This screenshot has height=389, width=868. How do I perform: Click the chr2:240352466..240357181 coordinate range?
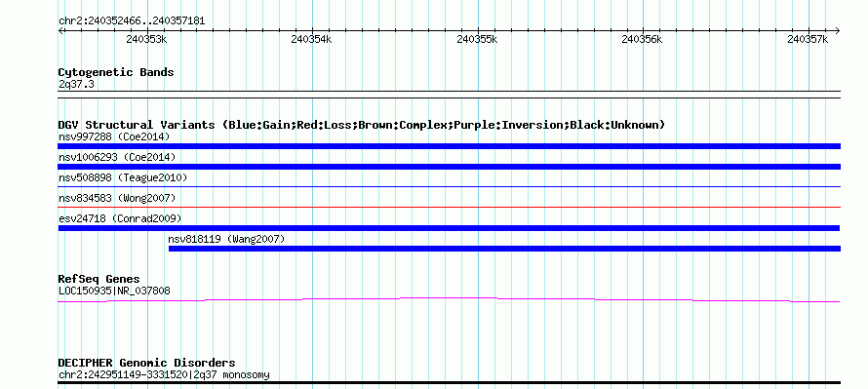coord(132,21)
